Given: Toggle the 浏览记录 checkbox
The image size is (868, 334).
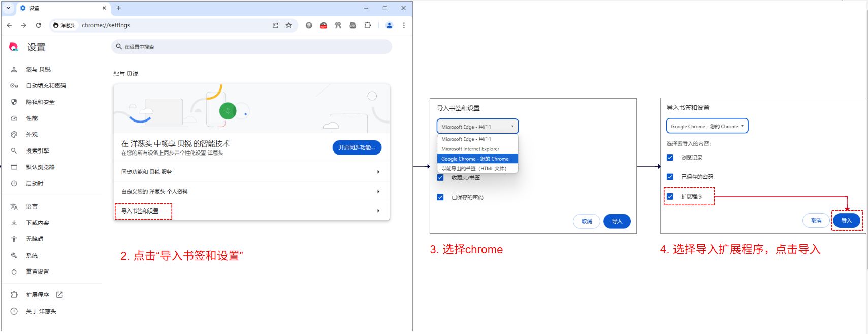Looking at the screenshot, I should point(670,158).
